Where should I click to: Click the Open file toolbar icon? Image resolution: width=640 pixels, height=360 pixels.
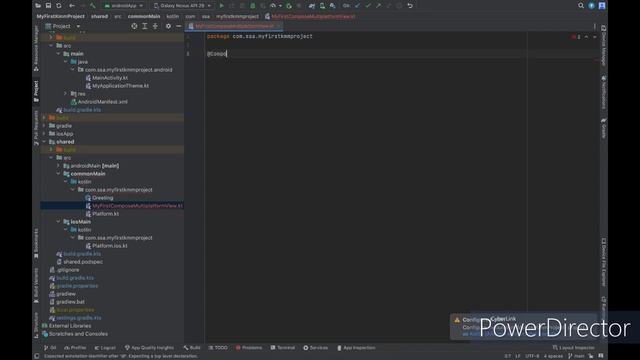pos(38,6)
